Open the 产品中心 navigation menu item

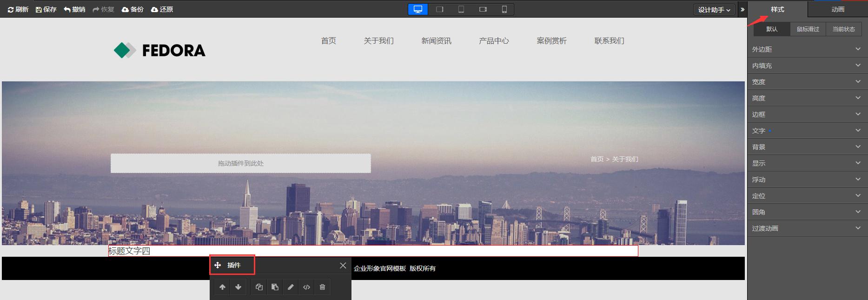[494, 41]
